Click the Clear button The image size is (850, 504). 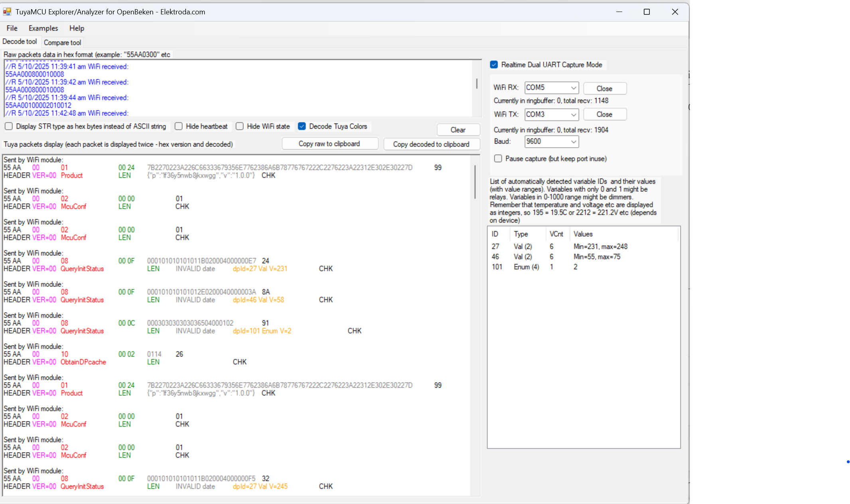coord(458,130)
